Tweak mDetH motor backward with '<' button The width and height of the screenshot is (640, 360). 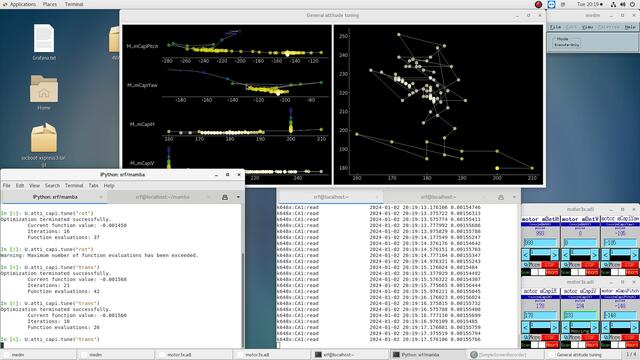point(526,256)
